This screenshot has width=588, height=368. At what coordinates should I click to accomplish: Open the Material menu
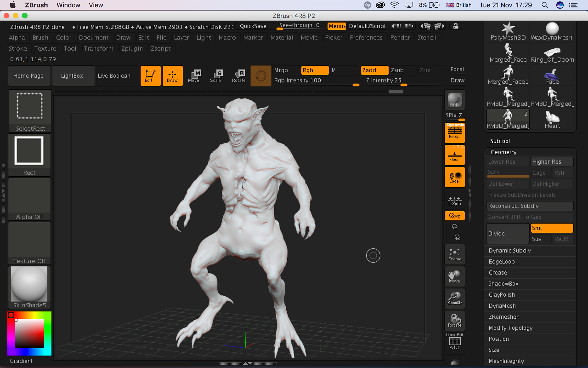click(x=282, y=37)
